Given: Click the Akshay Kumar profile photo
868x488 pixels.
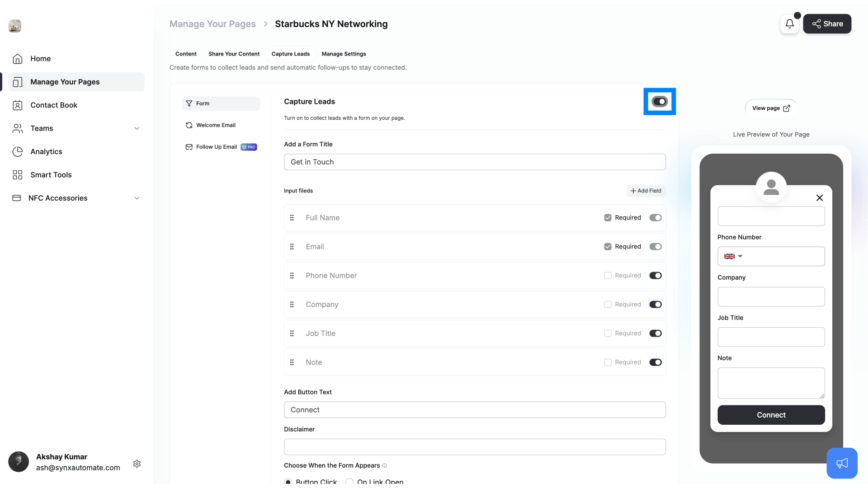Looking at the screenshot, I should (x=19, y=461).
